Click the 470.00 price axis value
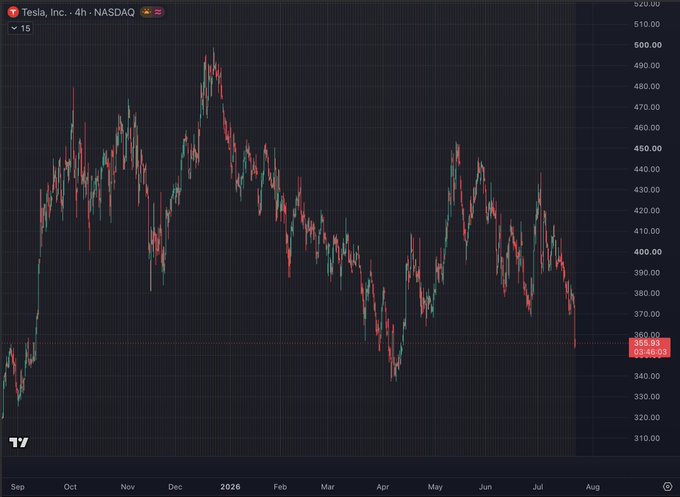 (x=647, y=107)
